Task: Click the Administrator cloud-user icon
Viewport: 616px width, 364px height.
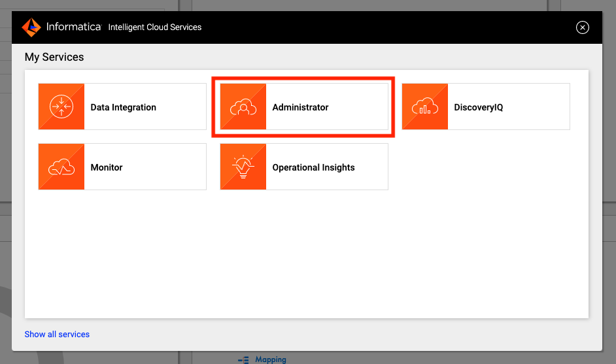Action: click(243, 107)
